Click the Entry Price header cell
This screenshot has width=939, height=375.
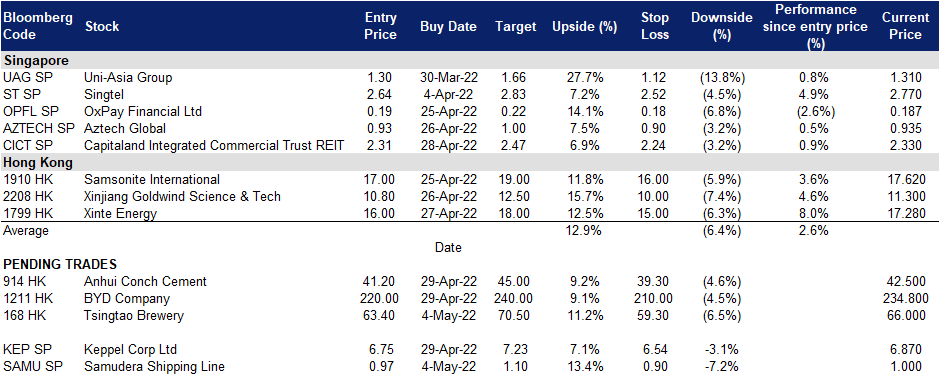coord(381,26)
